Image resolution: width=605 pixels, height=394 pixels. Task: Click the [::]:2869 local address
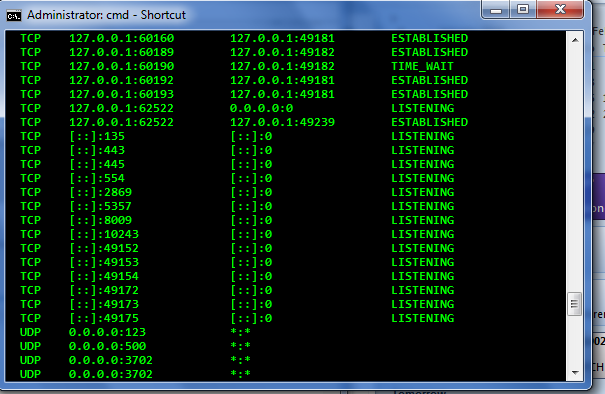tap(100, 192)
